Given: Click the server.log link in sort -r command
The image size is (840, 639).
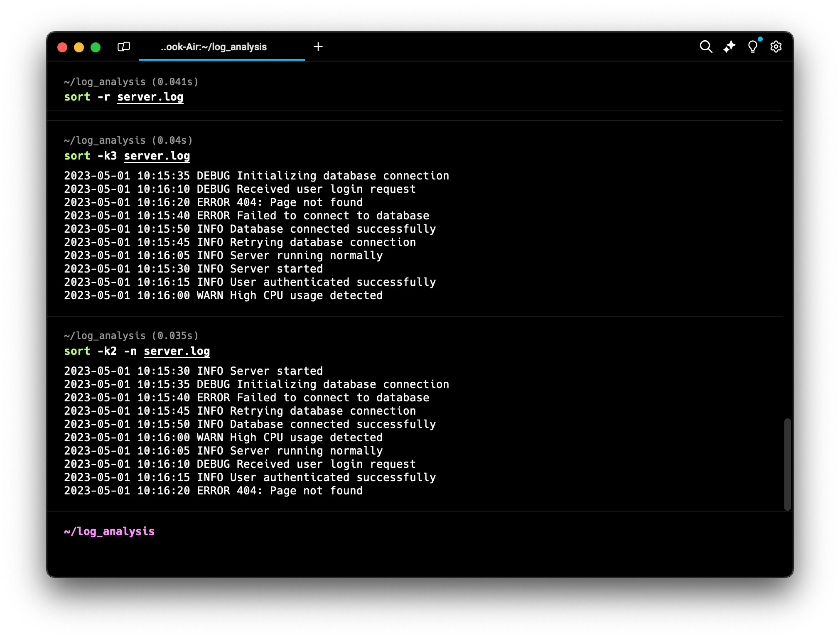Looking at the screenshot, I should [x=150, y=97].
